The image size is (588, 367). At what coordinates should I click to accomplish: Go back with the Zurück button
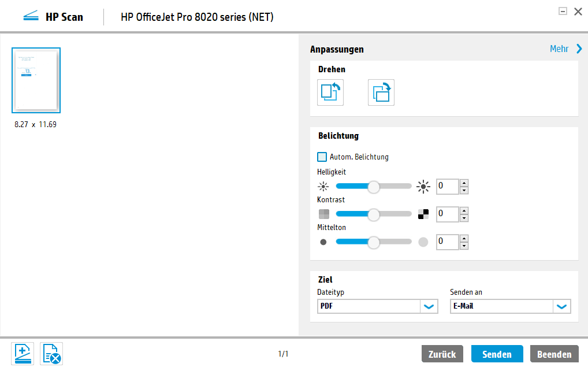coord(442,354)
